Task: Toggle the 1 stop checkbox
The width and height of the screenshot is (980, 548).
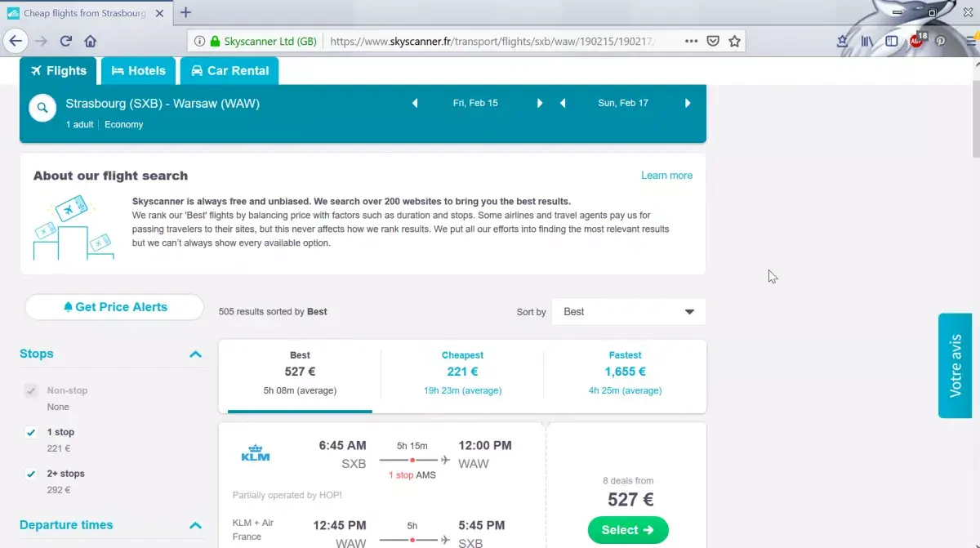Action: [x=31, y=433]
